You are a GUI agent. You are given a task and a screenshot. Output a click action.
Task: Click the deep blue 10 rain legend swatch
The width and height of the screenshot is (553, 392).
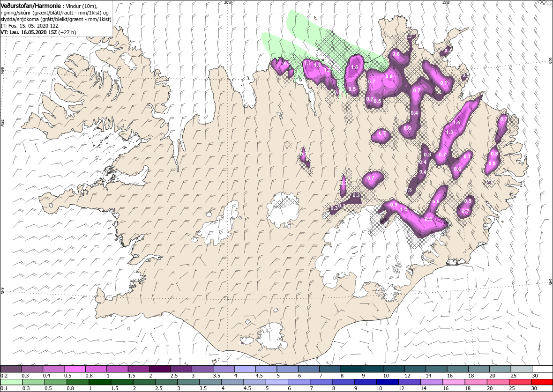(387, 382)
